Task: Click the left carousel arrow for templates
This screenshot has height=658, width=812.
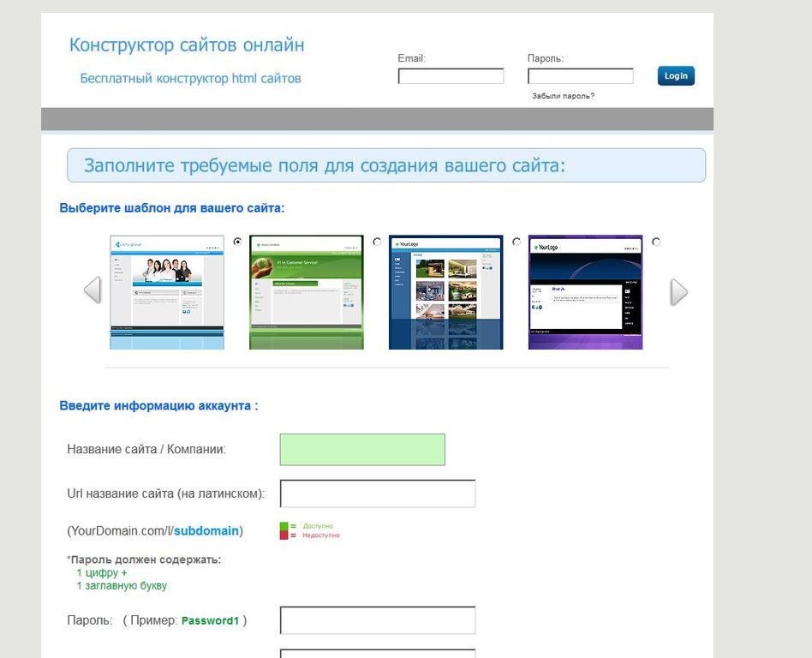Action: (93, 290)
